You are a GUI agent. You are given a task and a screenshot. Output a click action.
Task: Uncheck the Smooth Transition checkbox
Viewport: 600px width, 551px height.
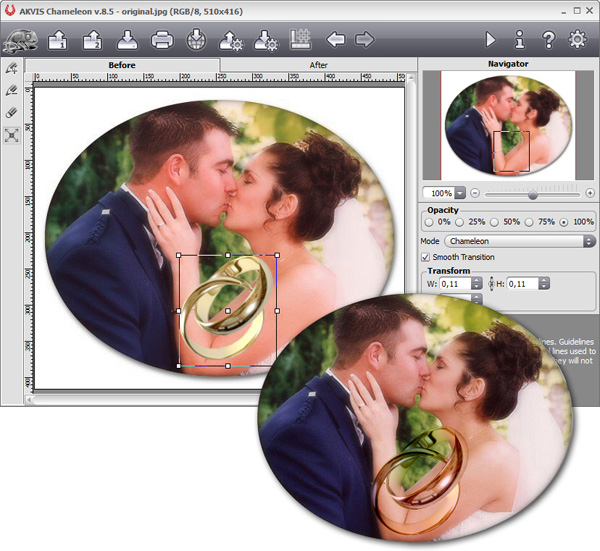tap(425, 258)
